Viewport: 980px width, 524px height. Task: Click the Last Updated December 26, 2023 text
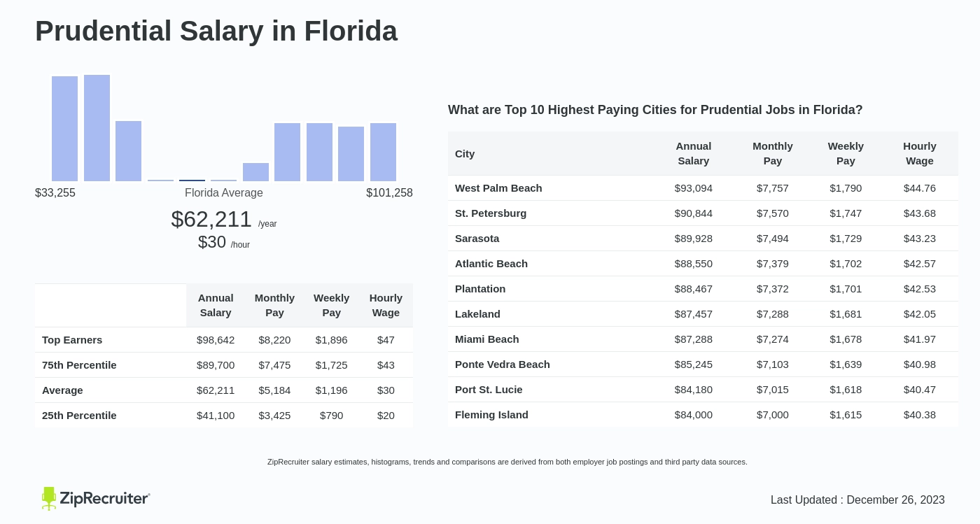(857, 500)
